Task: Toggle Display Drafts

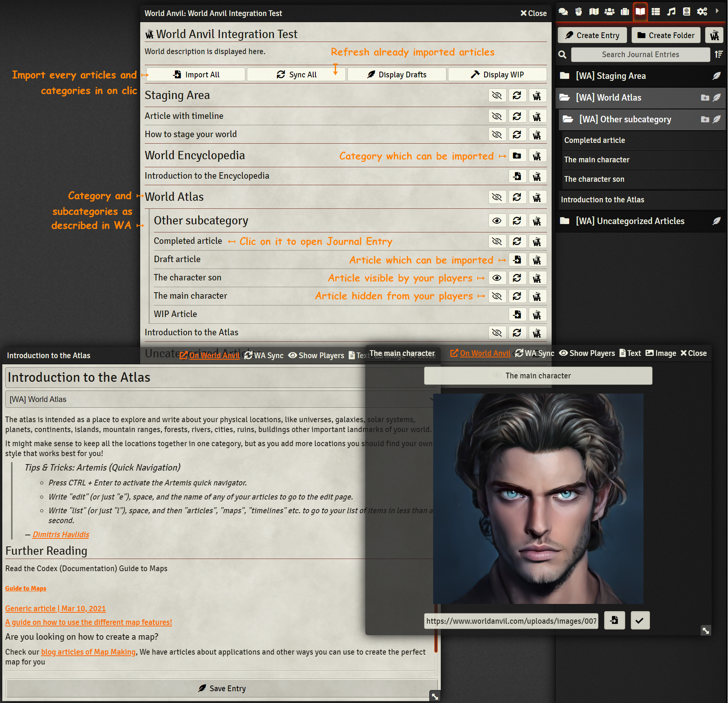Action: 397,75
